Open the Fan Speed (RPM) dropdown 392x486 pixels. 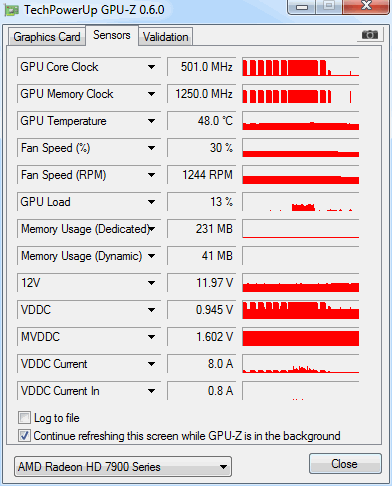click(151, 175)
